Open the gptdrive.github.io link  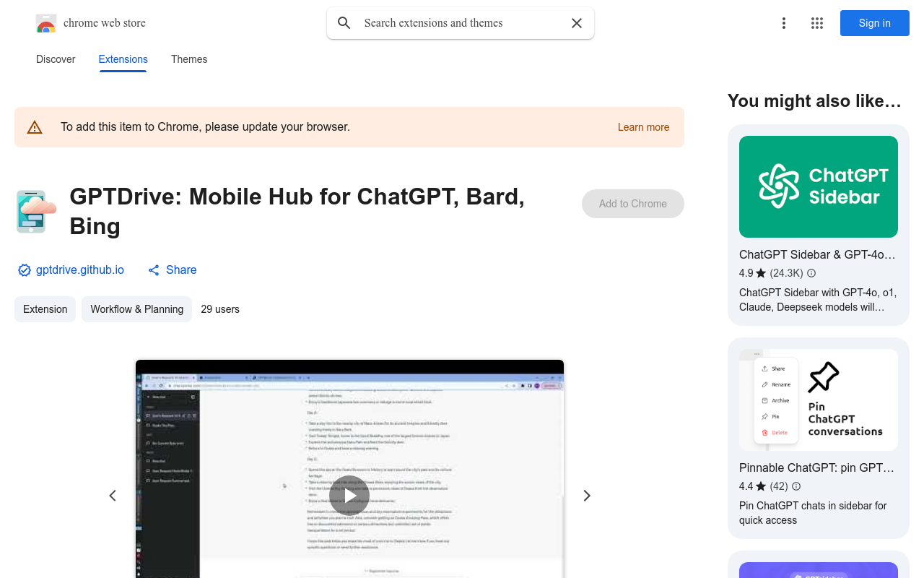pyautogui.click(x=80, y=270)
